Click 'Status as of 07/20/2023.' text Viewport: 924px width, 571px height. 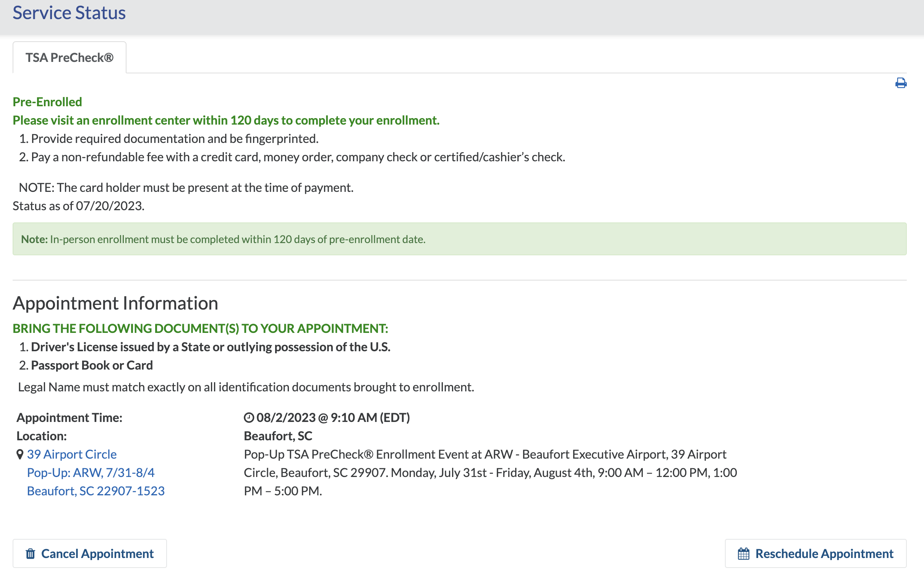[79, 206]
